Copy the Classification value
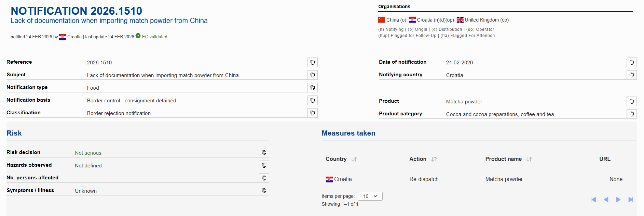644x216 pixels. [313, 113]
